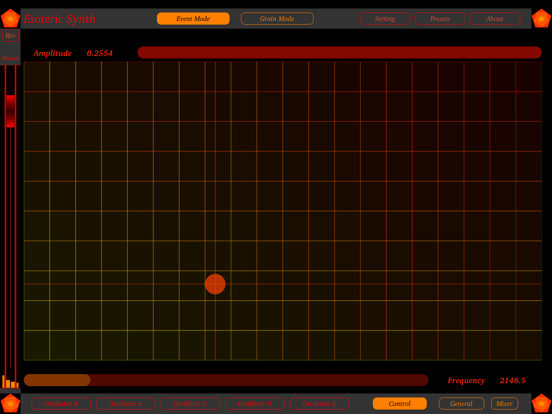Switch to Event Mode
Viewport: 552px width, 414px height.
point(193,19)
